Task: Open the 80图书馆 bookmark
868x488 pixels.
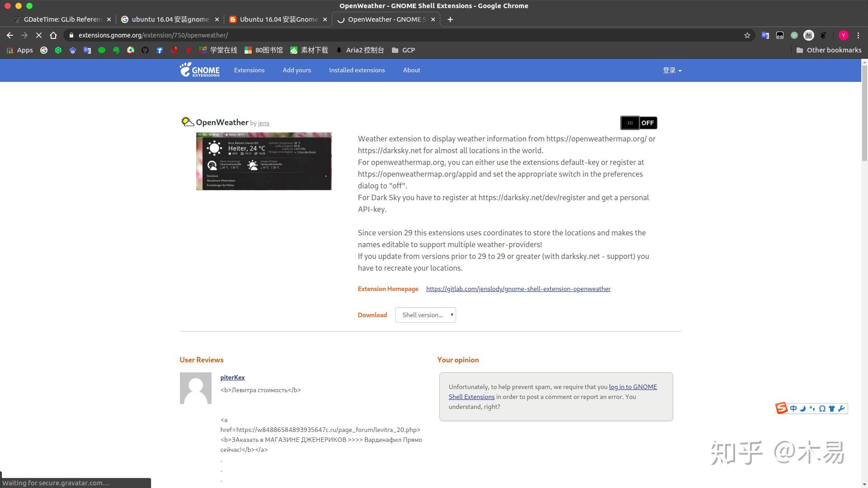Action: (264, 50)
